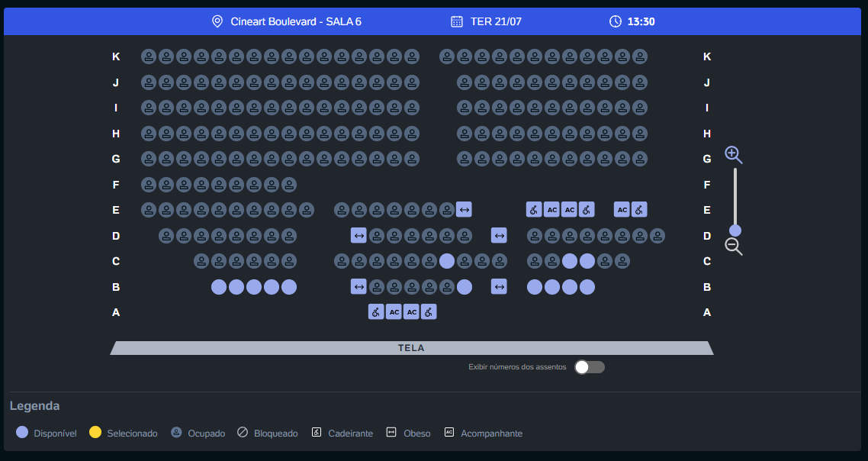Pick leftmost available seat in row B

(219, 287)
